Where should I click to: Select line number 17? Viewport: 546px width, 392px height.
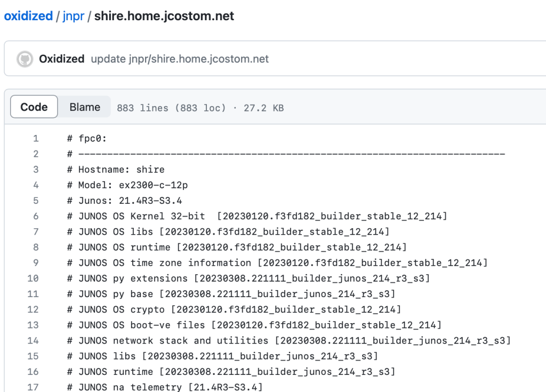[33, 387]
